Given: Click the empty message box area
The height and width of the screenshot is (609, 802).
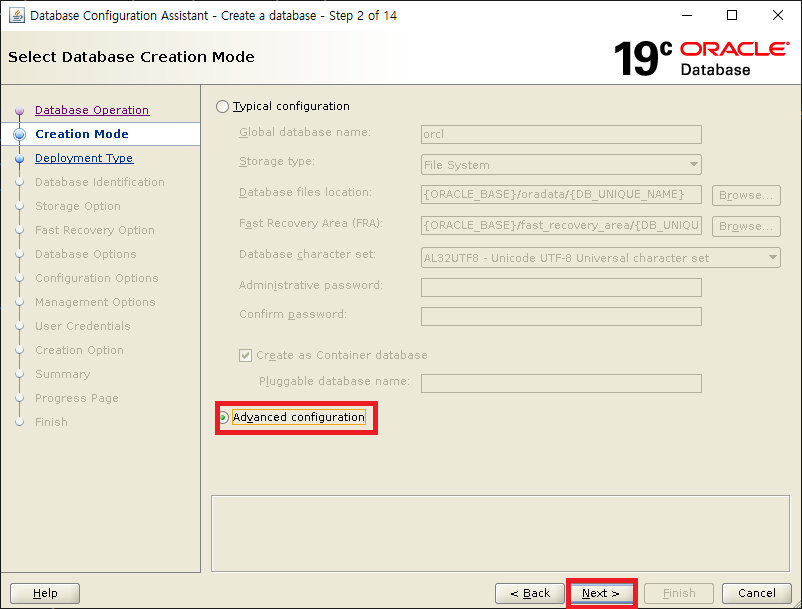Looking at the screenshot, I should point(500,533).
